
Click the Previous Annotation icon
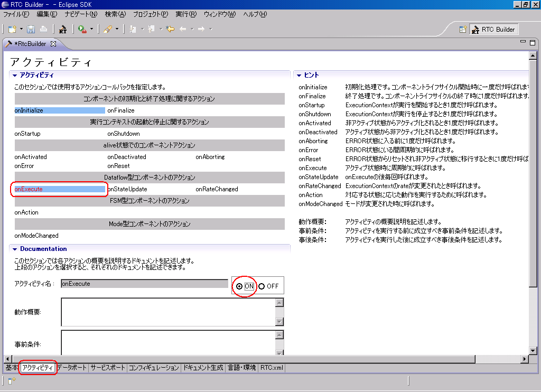point(152,30)
